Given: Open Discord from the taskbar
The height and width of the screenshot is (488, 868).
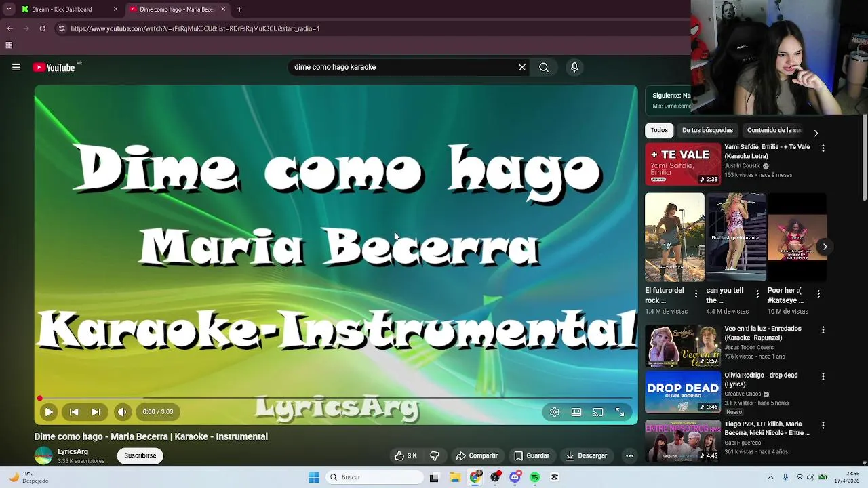Looking at the screenshot, I should tap(515, 477).
